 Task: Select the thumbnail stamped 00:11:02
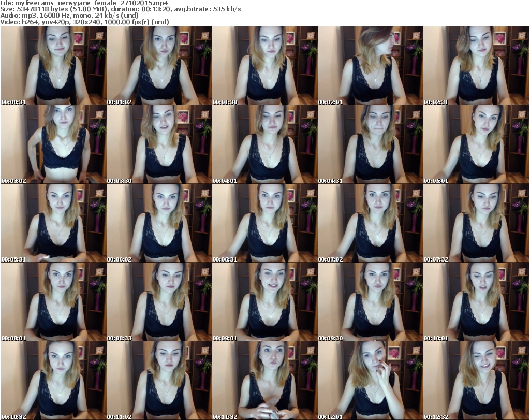(x=159, y=381)
